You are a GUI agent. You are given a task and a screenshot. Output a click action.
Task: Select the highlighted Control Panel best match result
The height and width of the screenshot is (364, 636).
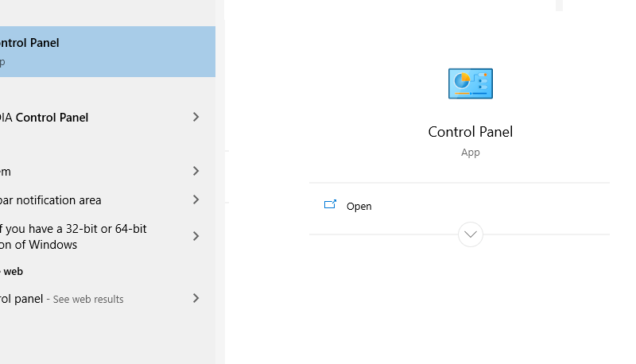[x=107, y=52]
